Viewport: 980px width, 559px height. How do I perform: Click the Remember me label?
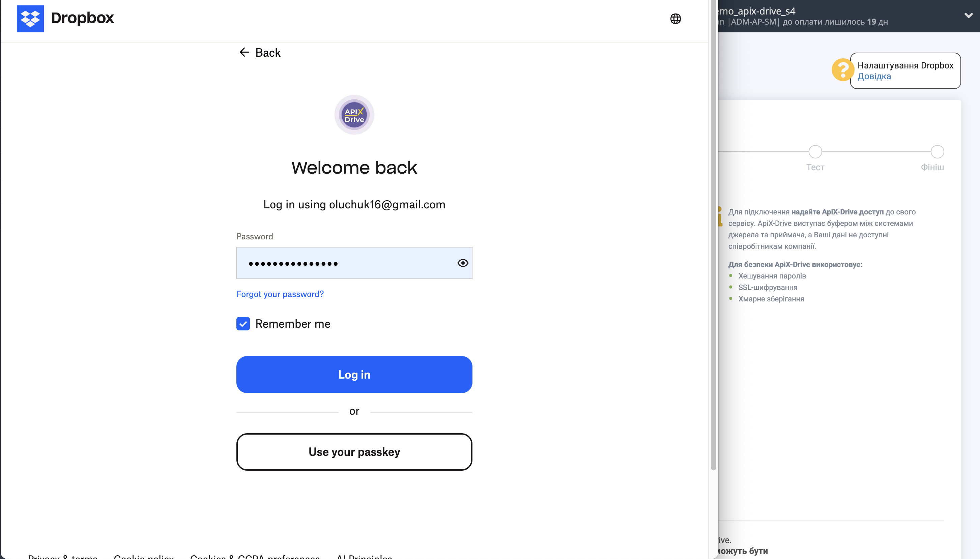pyautogui.click(x=293, y=324)
